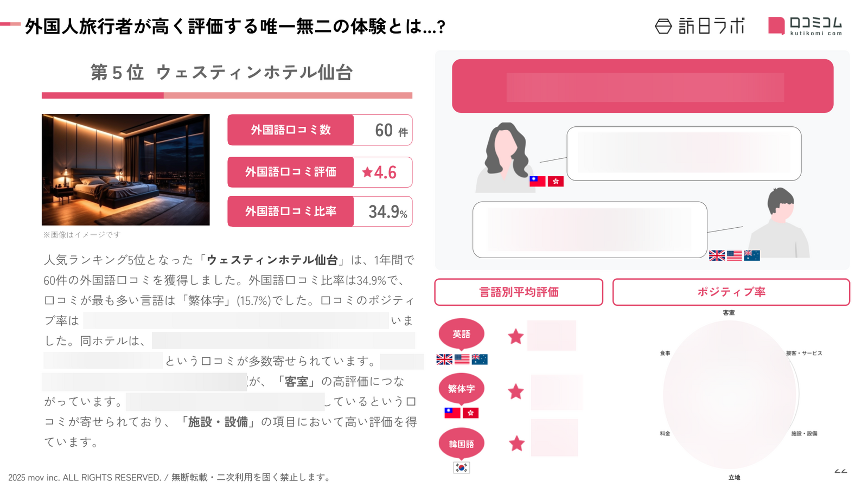Click the hotel bedroom image
Image resolution: width=868 pixels, height=488 pixels.
[126, 170]
